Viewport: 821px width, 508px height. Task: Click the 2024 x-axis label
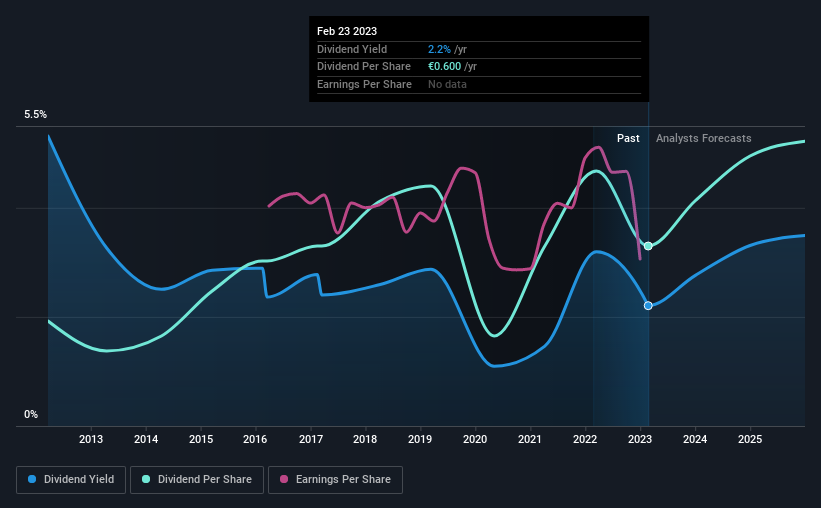tap(695, 439)
